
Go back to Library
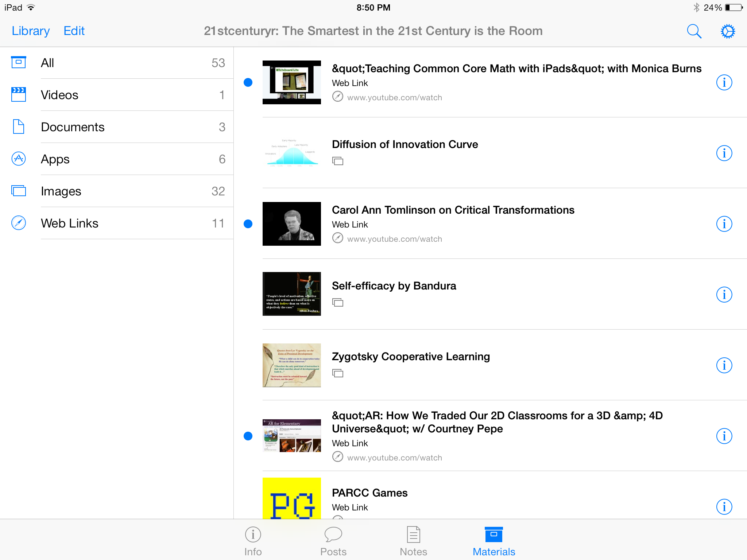click(31, 31)
